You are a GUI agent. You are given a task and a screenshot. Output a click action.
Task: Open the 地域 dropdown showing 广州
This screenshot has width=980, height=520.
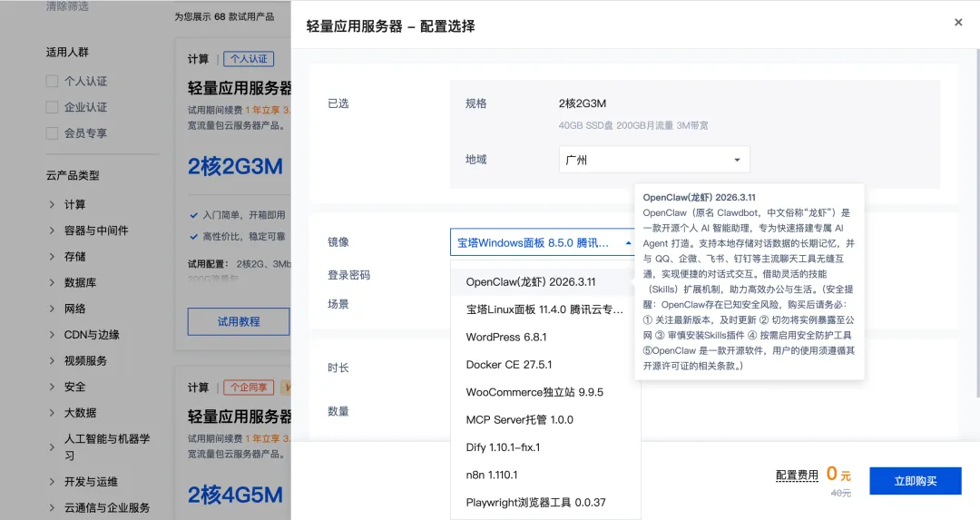coord(653,160)
